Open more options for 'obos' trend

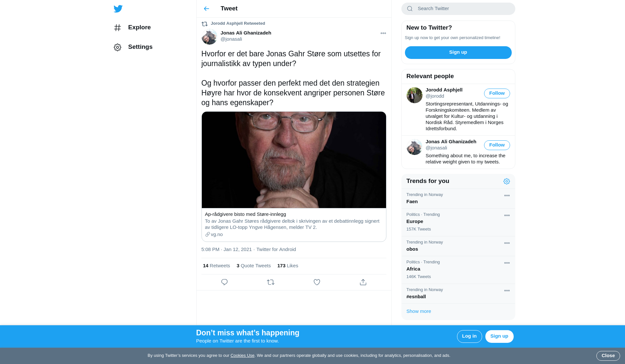[x=507, y=243]
